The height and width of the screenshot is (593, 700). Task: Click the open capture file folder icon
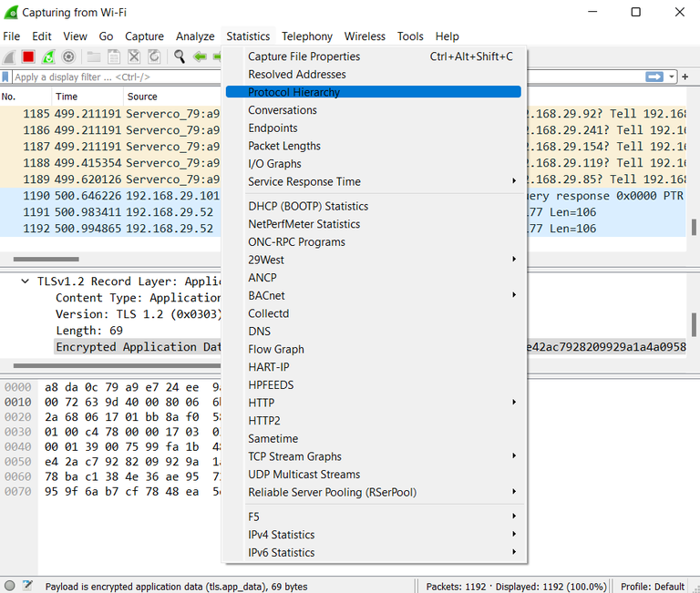click(93, 56)
